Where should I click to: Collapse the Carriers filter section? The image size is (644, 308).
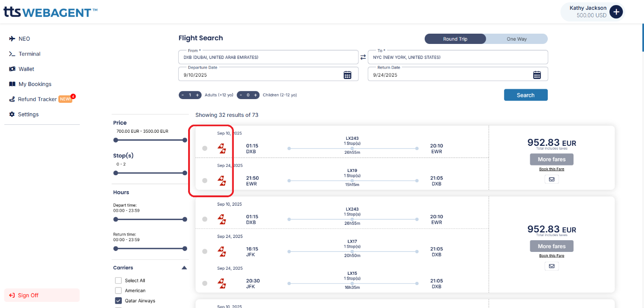coord(184,268)
